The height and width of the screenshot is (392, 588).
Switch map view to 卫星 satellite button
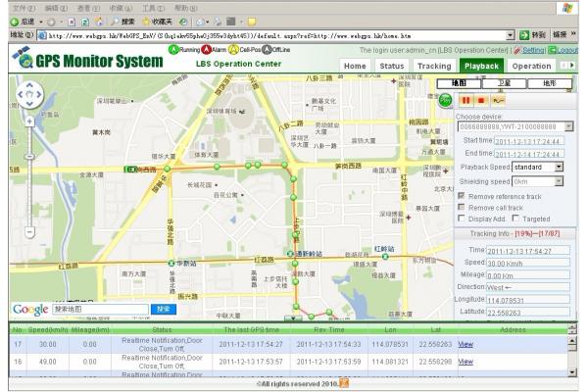(505, 83)
